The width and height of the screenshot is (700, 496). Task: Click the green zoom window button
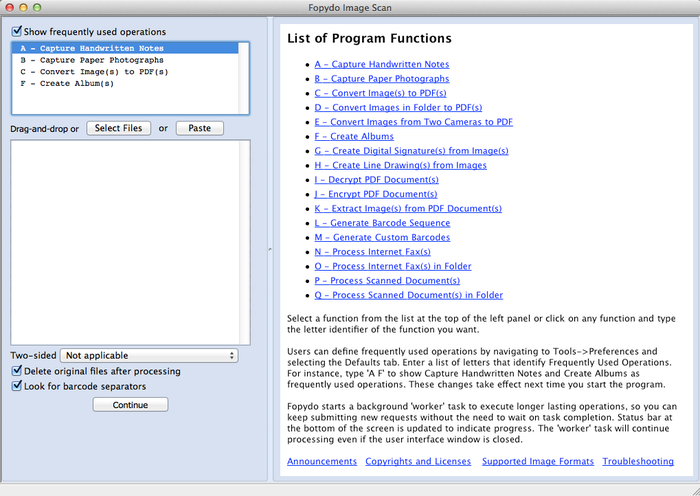pos(38,8)
